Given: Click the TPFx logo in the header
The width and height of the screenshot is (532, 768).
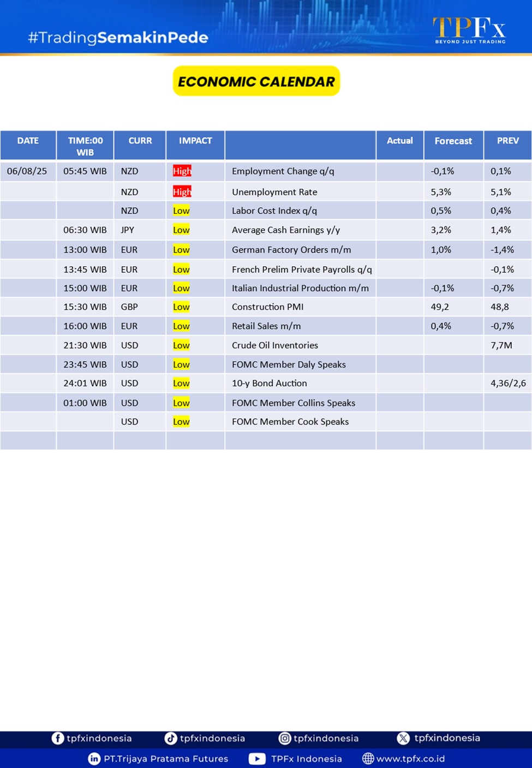Looking at the screenshot, I should click(x=469, y=31).
